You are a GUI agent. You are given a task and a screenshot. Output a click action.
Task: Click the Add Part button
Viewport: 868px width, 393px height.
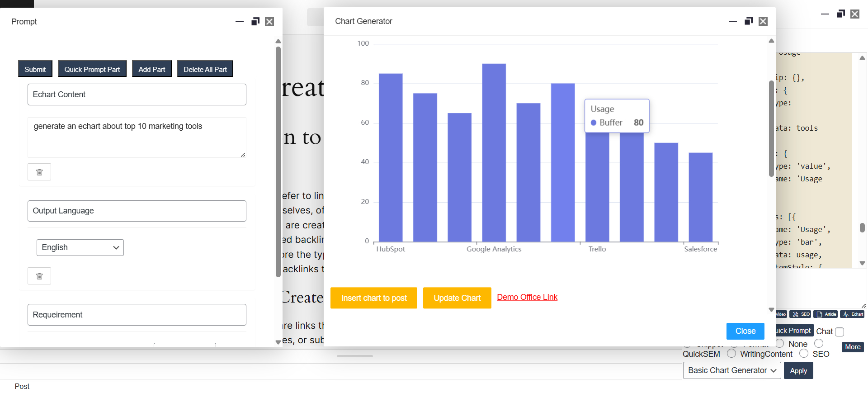151,69
